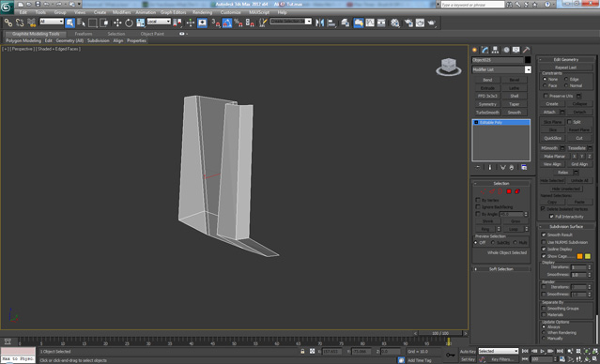Viewport: 600px width, 364px height.
Task: Uncheck Smooth Result checkbox
Action: 544,235
